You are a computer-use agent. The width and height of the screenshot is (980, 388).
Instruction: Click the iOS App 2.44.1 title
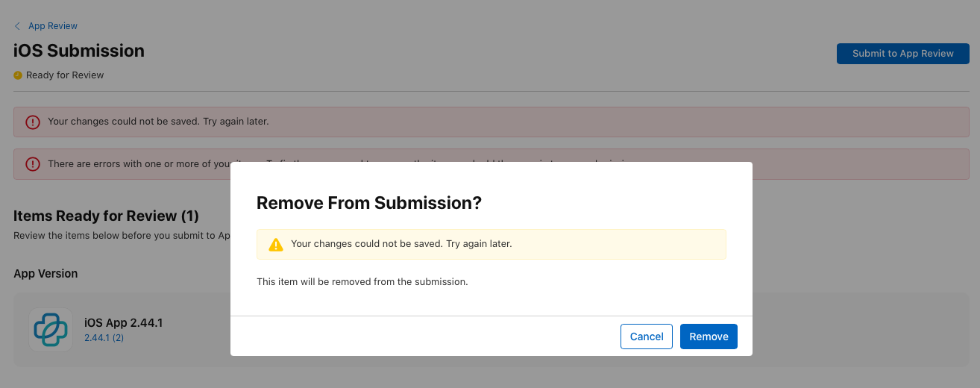(x=123, y=323)
